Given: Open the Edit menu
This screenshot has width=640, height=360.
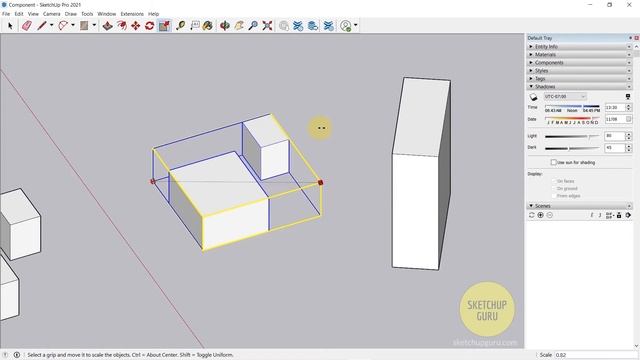Looking at the screenshot, I should point(19,14).
